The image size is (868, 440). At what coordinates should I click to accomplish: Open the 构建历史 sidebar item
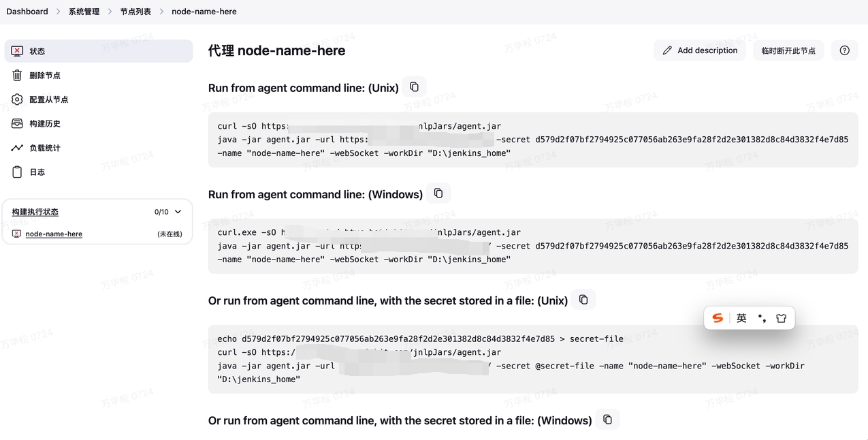click(x=45, y=124)
